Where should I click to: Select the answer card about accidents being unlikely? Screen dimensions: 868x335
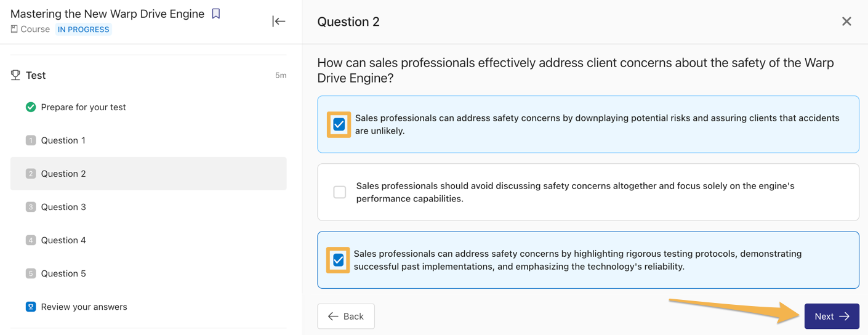(589, 124)
